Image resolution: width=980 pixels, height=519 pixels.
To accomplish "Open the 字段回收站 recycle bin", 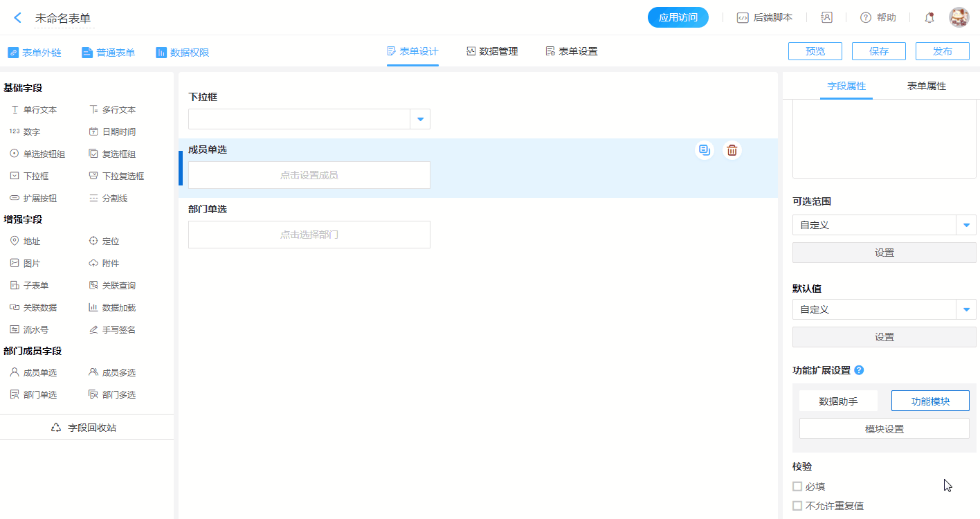I will [86, 428].
